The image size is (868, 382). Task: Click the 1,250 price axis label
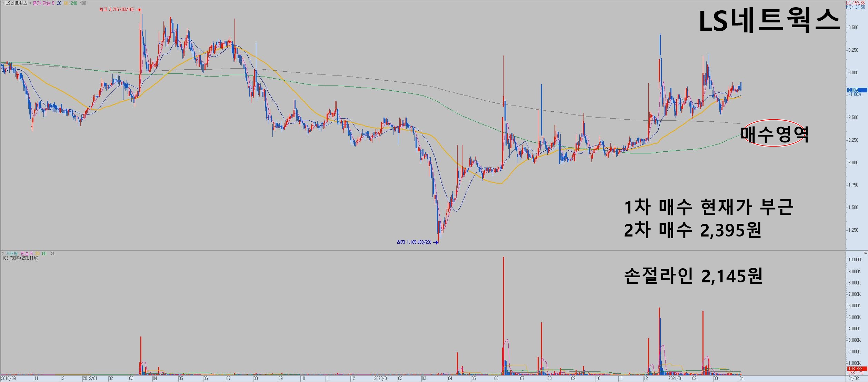[x=853, y=230]
